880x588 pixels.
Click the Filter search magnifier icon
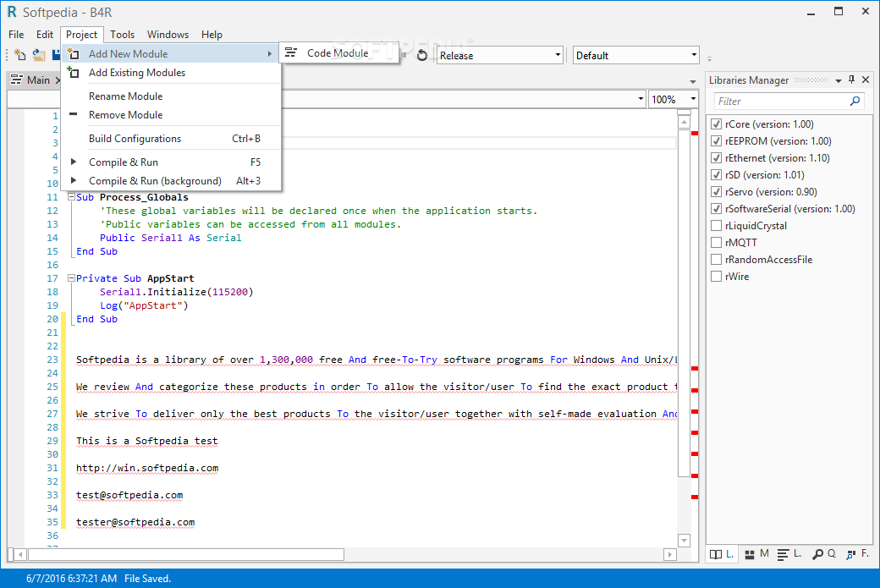855,101
